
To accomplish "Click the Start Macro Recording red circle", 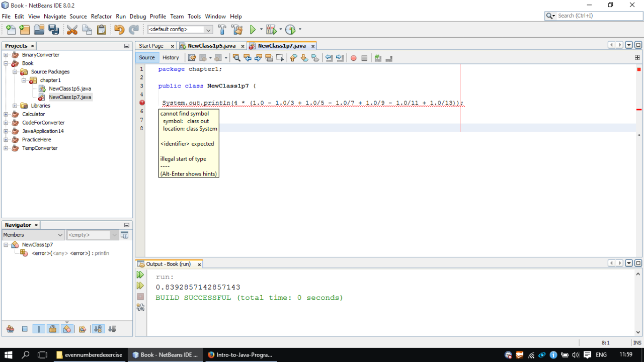I will tap(353, 58).
